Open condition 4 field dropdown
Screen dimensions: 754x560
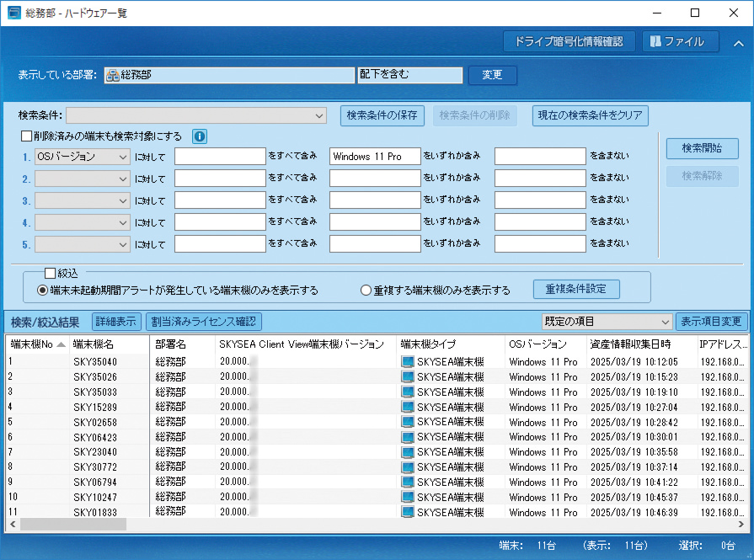[x=83, y=222]
